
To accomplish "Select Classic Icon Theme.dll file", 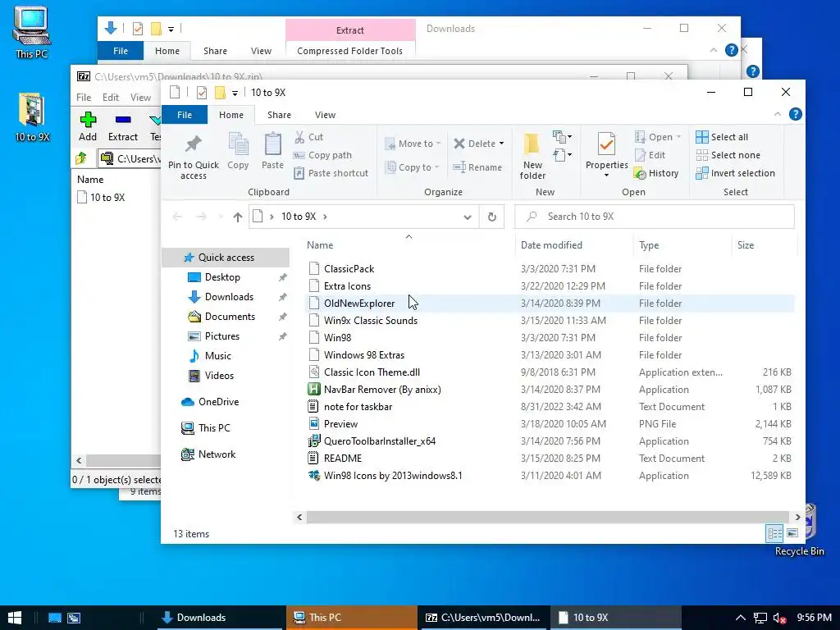I will (372, 372).
